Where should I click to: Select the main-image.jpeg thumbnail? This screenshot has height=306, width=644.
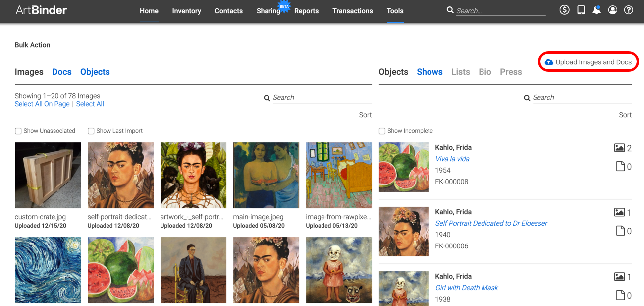click(266, 176)
